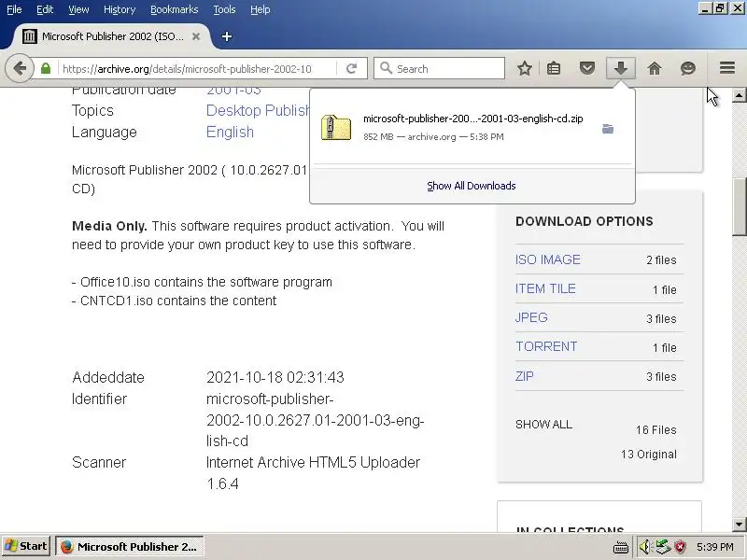
Task: Close the Microsoft Publisher 2002 tab
Action: (x=196, y=36)
